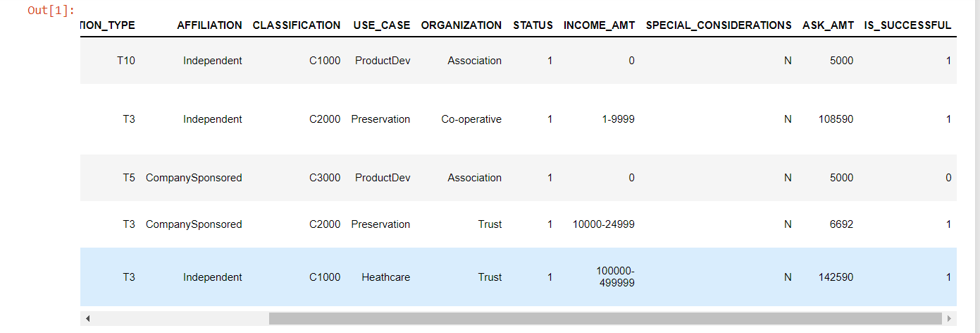Click income 0 in the T10 row
The height and width of the screenshot is (333, 980).
[631, 61]
